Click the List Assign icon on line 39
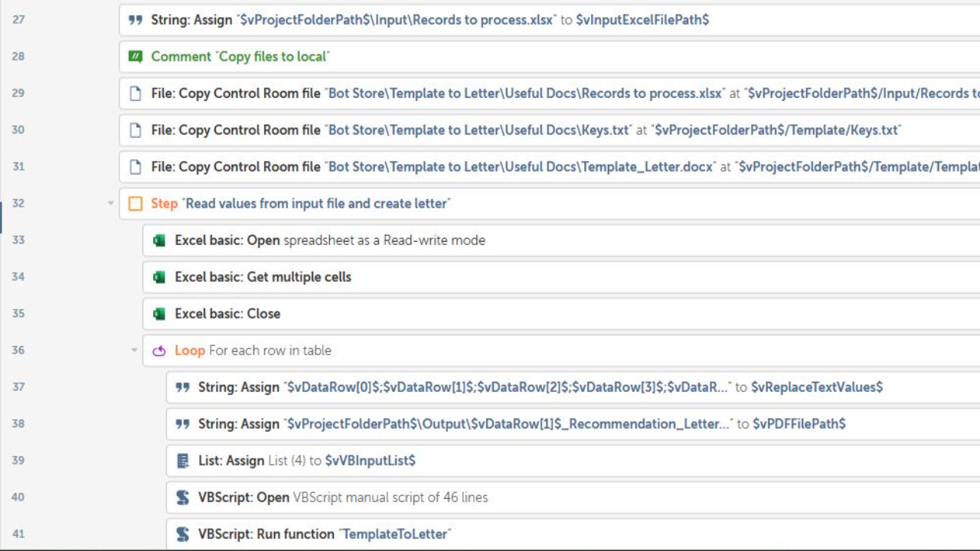Image resolution: width=980 pixels, height=551 pixels. click(x=183, y=461)
